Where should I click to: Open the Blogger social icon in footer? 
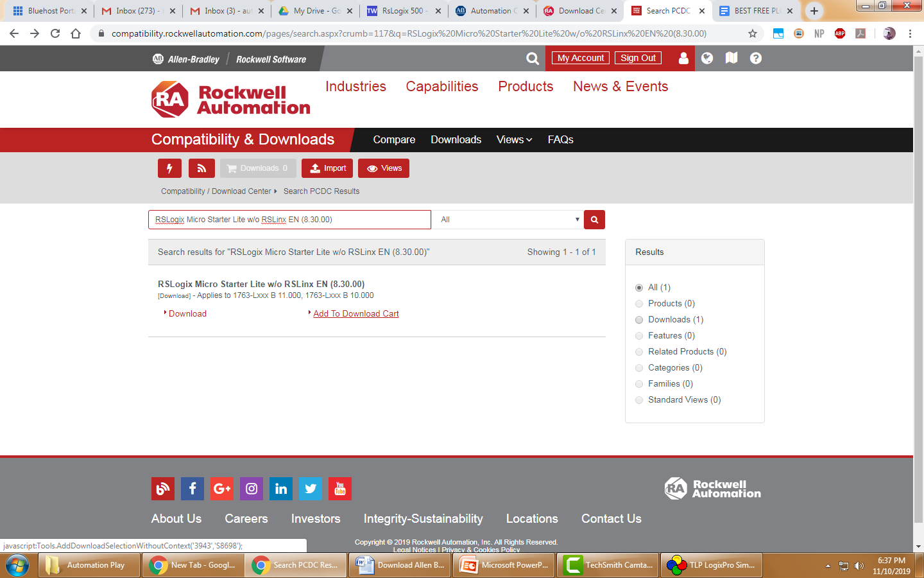coord(163,489)
